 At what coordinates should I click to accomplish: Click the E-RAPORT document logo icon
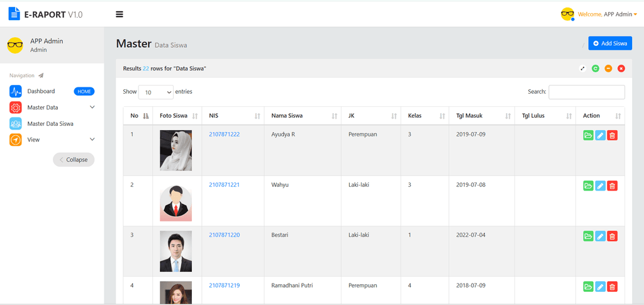(x=14, y=14)
